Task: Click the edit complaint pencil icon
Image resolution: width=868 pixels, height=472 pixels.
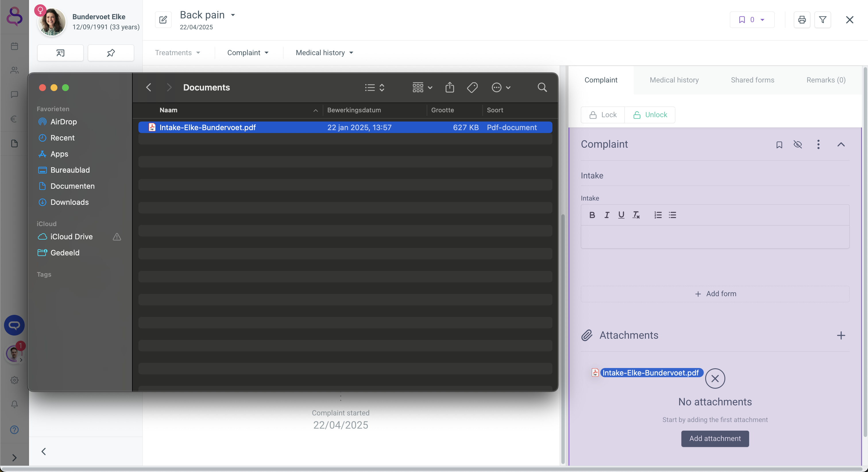Action: 163,20
